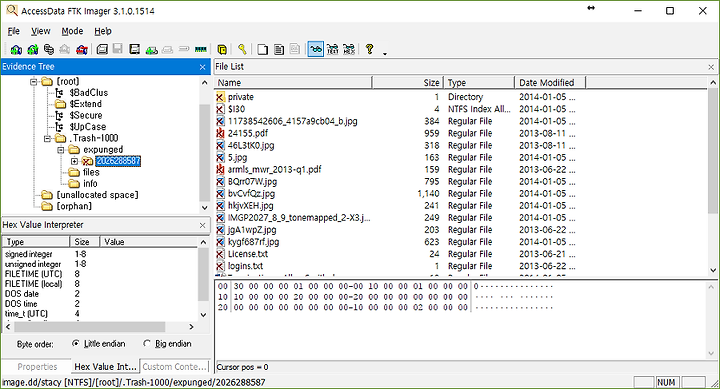Expand the 2026288587 tree node

pos(74,161)
